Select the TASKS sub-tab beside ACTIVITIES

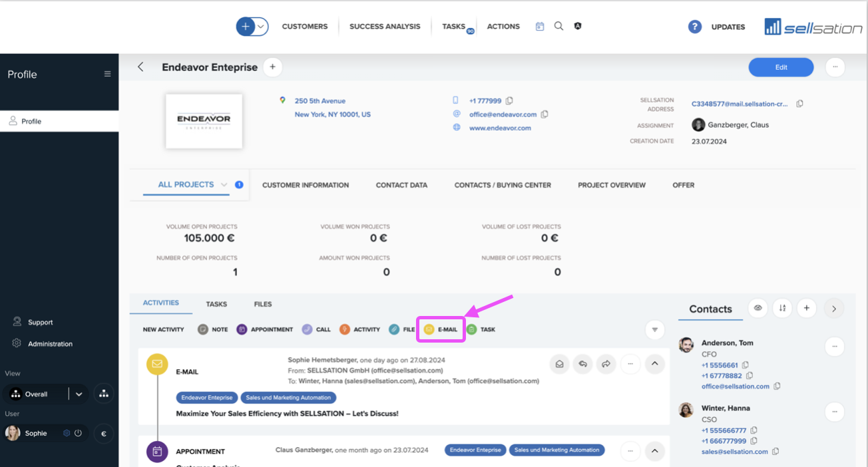216,304
